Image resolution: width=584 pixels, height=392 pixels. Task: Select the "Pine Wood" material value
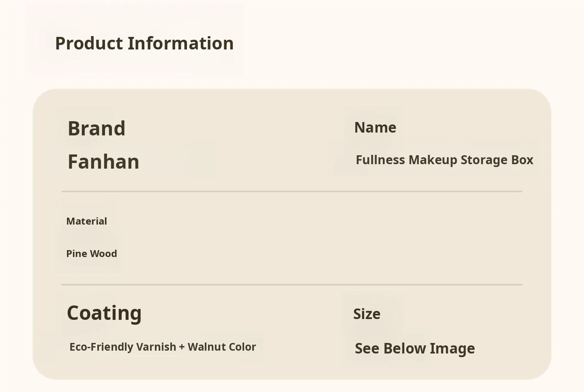[x=92, y=254]
